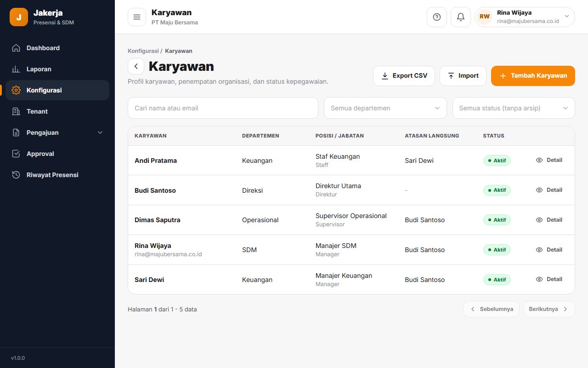Click the Laporan chart icon
The image size is (588, 368).
16,69
